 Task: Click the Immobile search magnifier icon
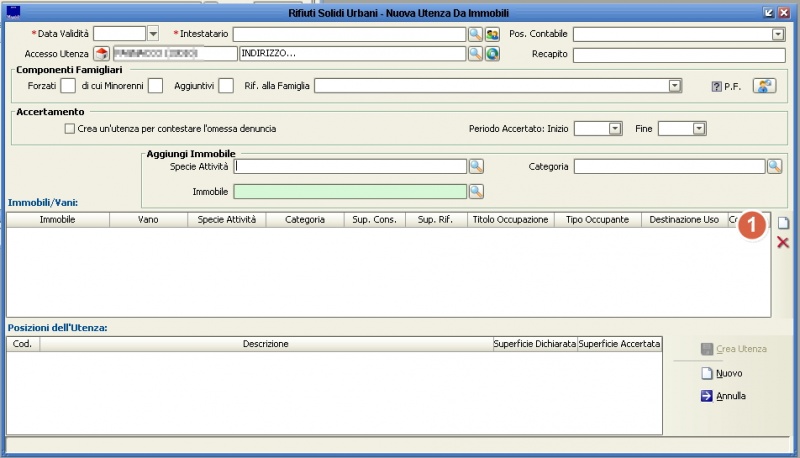[476, 191]
